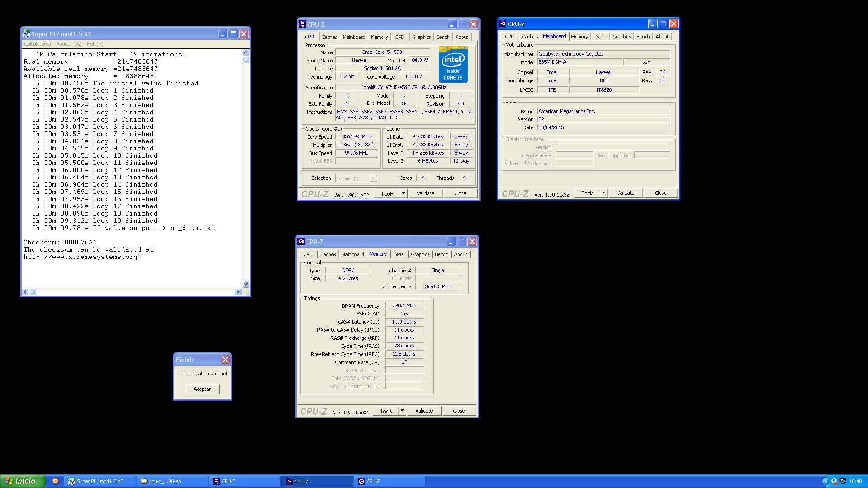This screenshot has height=488, width=868.
Task: Open Tools dropdown arrow in CPU-Z processor window
Action: coord(403,193)
